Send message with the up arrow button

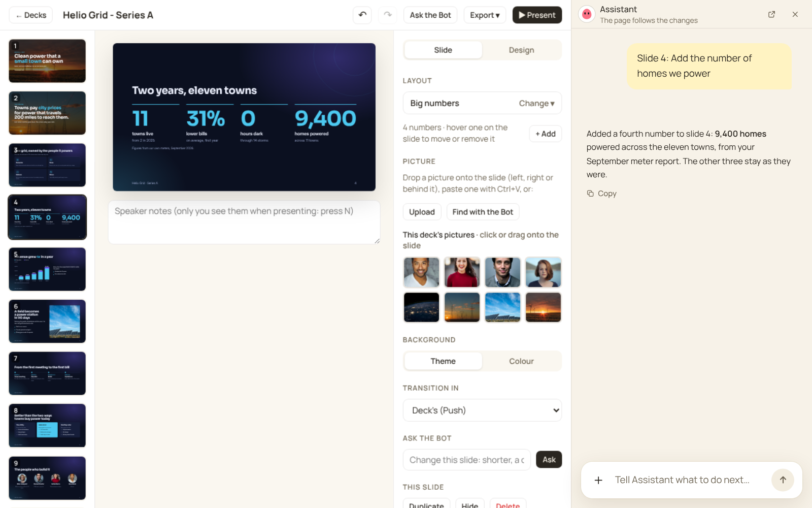coord(783,480)
